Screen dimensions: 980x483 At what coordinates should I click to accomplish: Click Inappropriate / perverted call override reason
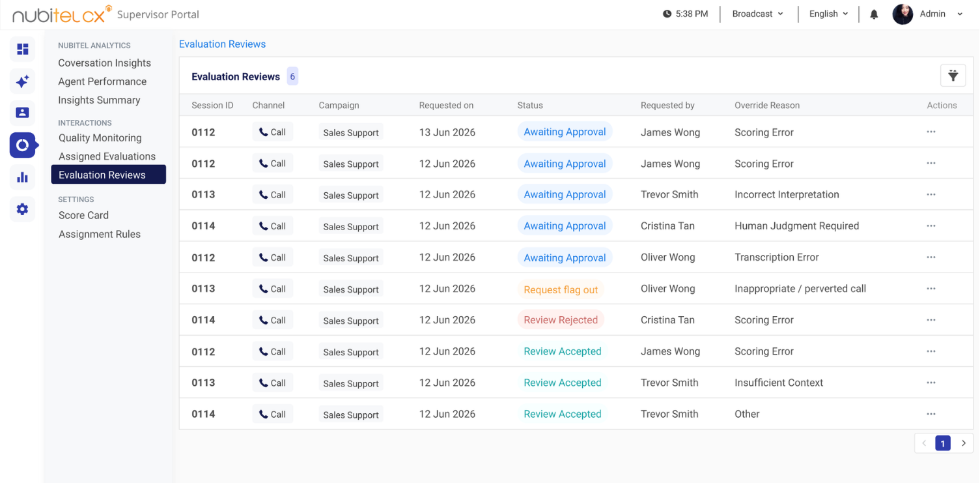(800, 289)
